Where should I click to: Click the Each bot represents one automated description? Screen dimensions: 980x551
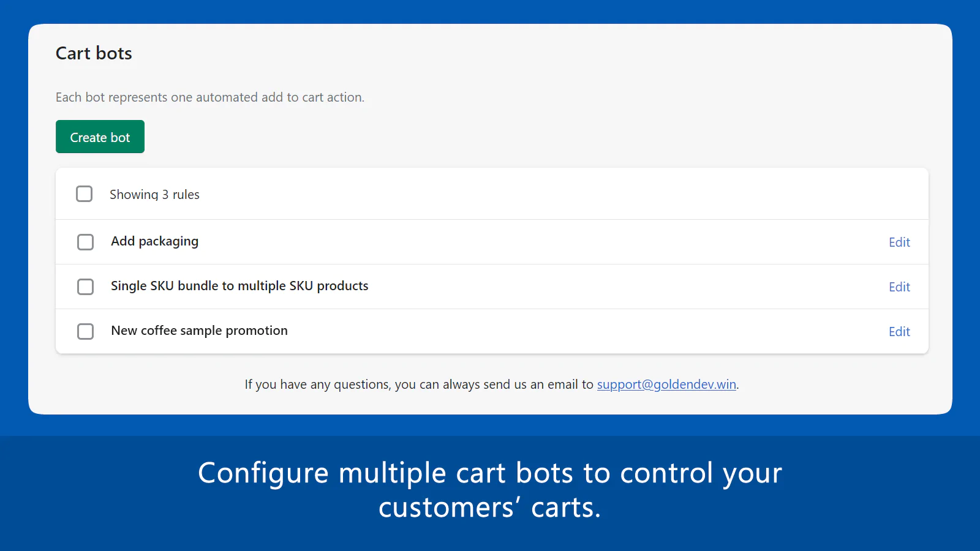210,97
